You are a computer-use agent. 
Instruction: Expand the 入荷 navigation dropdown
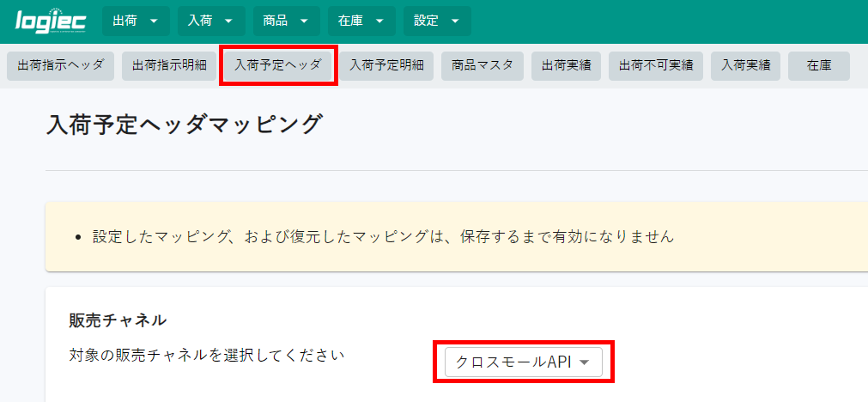pos(210,21)
